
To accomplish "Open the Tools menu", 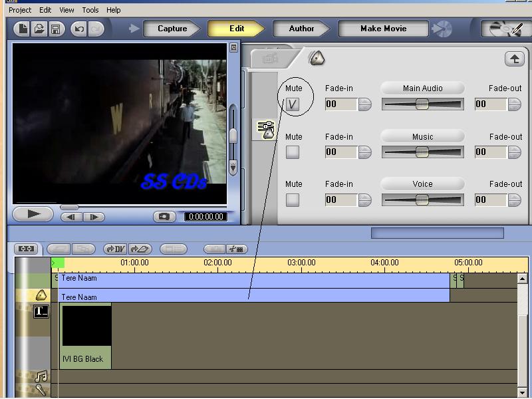I will [90, 10].
